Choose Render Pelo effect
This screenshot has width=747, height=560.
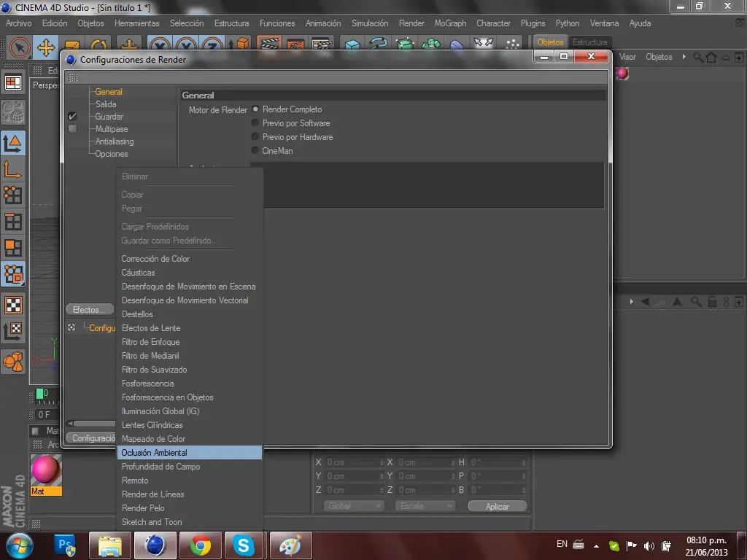(x=190, y=508)
